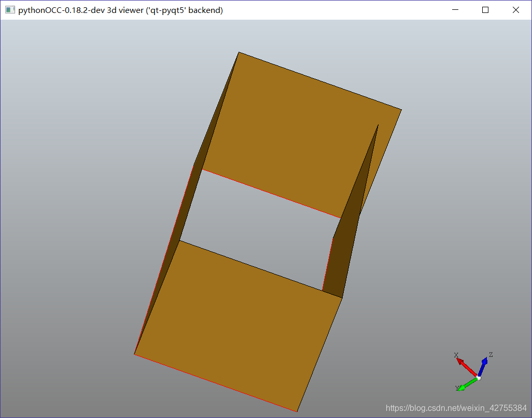Screen dimensions: 532x418
Task: Minimize the pythonOCC 3d viewer window
Action: coord(455,10)
